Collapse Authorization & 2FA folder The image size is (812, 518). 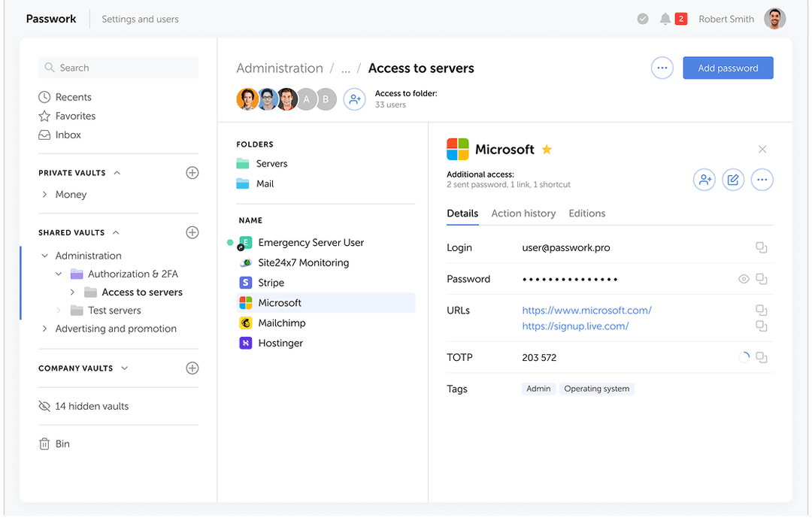pyautogui.click(x=59, y=274)
